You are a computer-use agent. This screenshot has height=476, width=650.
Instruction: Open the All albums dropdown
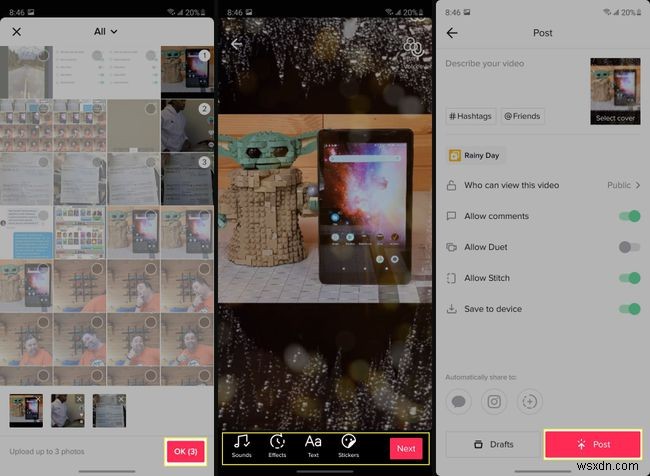105,32
